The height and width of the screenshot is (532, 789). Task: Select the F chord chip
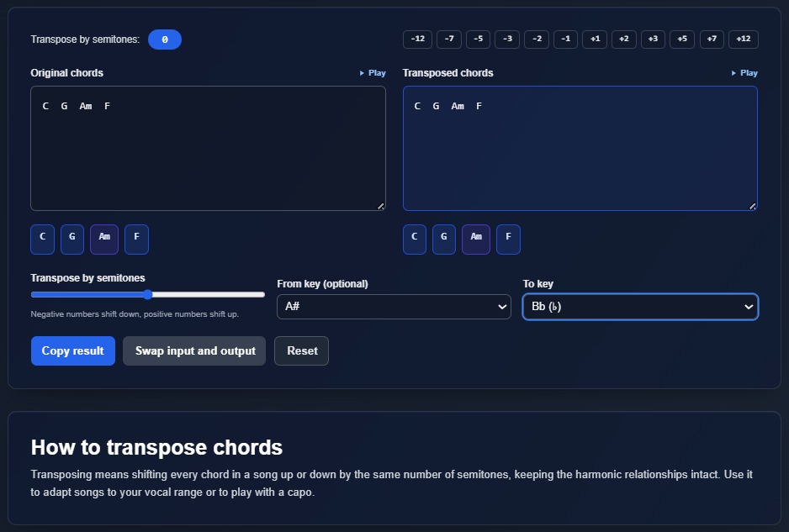coord(136,239)
